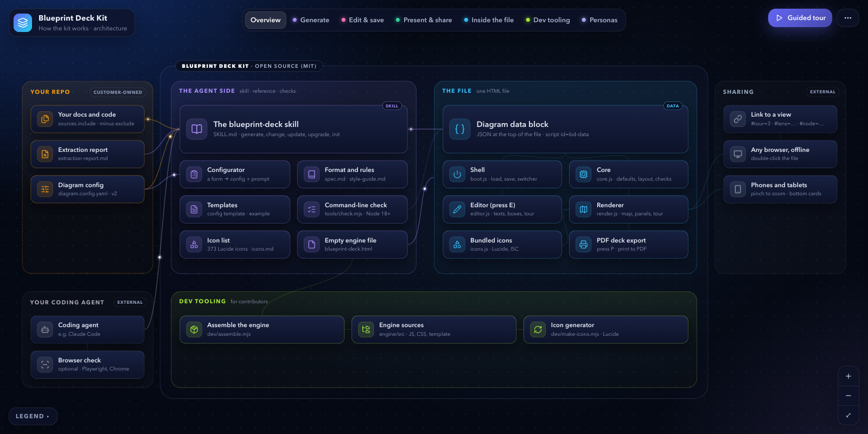Click the Command-line check list icon
Viewport: 868px width, 434px height.
[x=312, y=209]
